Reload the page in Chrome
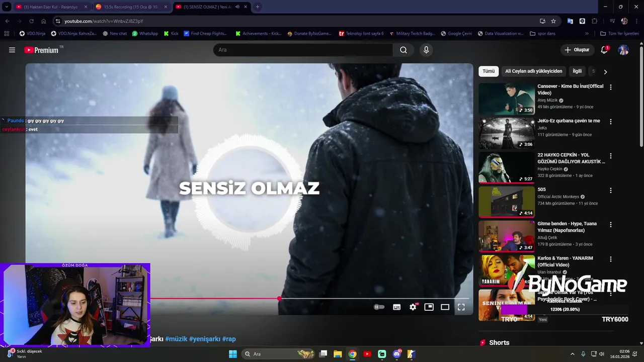Viewport: 644px width, 362px height. coord(31,21)
